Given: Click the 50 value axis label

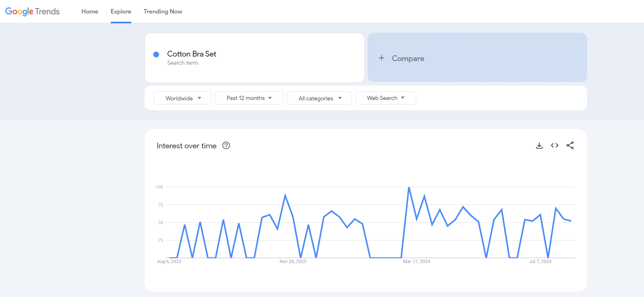Looking at the screenshot, I should point(161,222).
